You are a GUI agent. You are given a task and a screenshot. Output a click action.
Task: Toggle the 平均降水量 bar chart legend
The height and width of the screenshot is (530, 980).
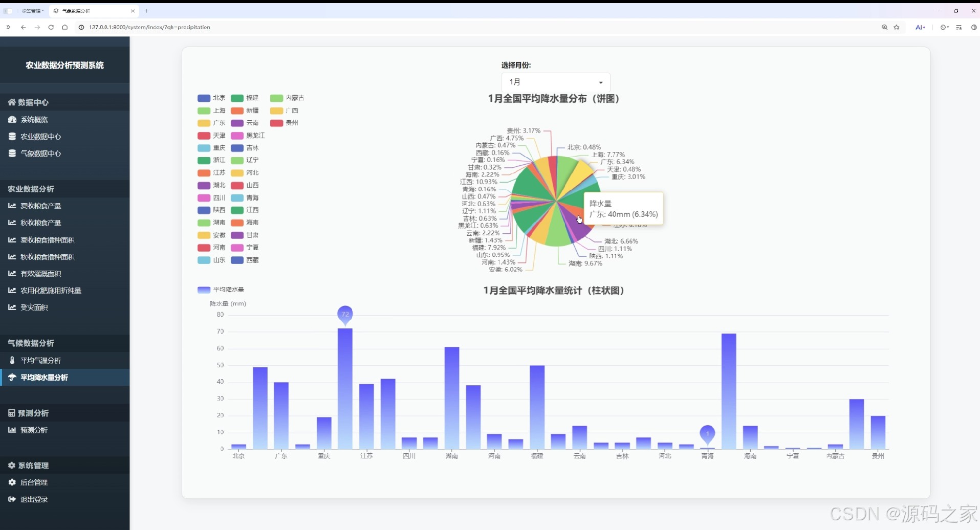click(221, 290)
